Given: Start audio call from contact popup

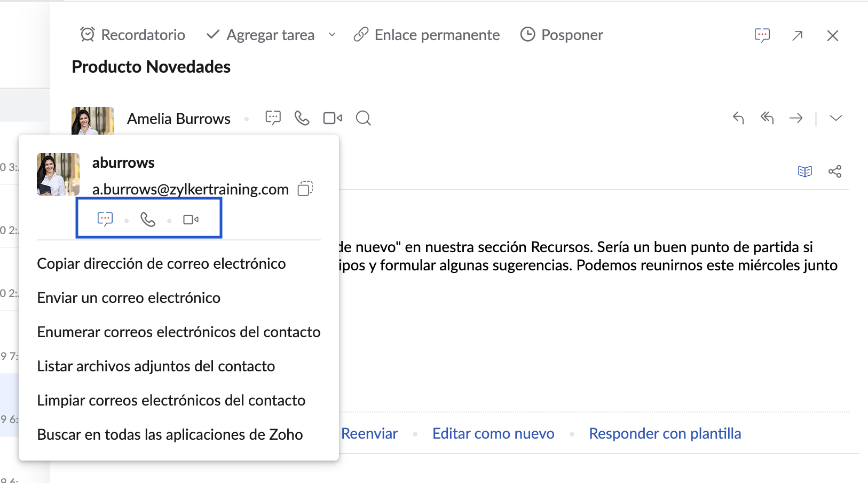Looking at the screenshot, I should pyautogui.click(x=148, y=219).
